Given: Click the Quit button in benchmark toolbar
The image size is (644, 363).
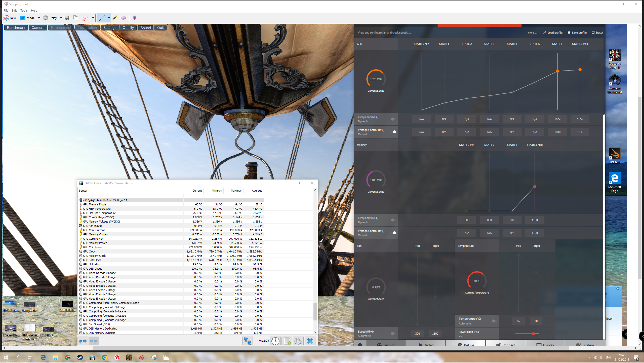Looking at the screenshot, I should (160, 28).
